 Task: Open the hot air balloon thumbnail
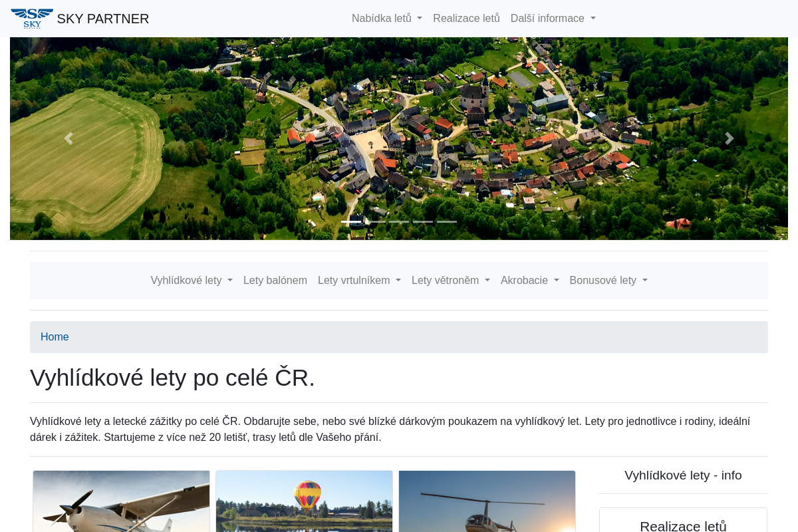(304, 501)
